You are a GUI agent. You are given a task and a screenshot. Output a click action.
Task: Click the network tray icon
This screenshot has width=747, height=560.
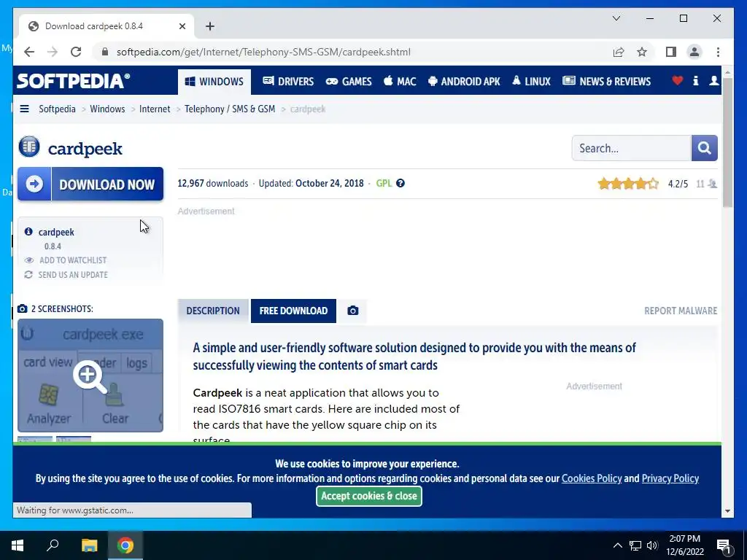coord(635,545)
